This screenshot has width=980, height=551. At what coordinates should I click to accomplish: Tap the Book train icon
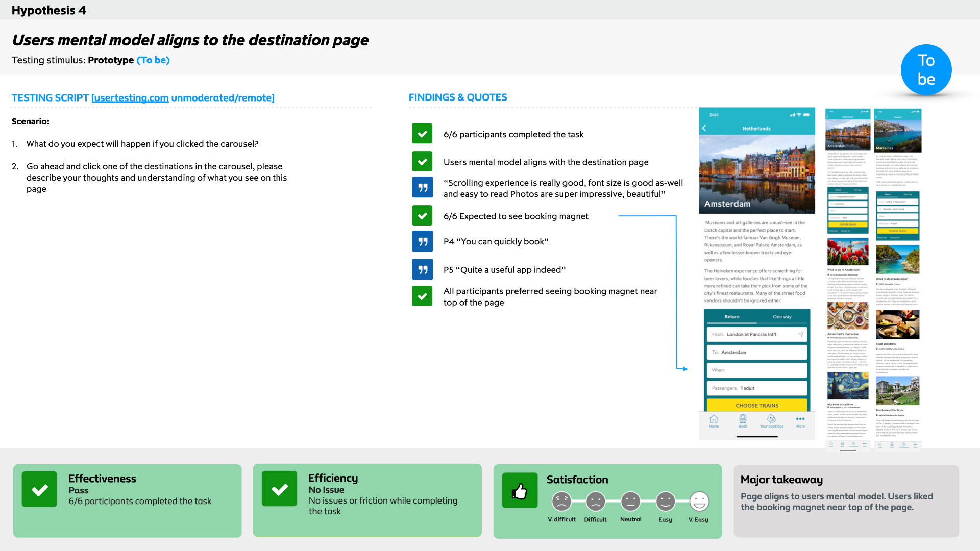[743, 419]
